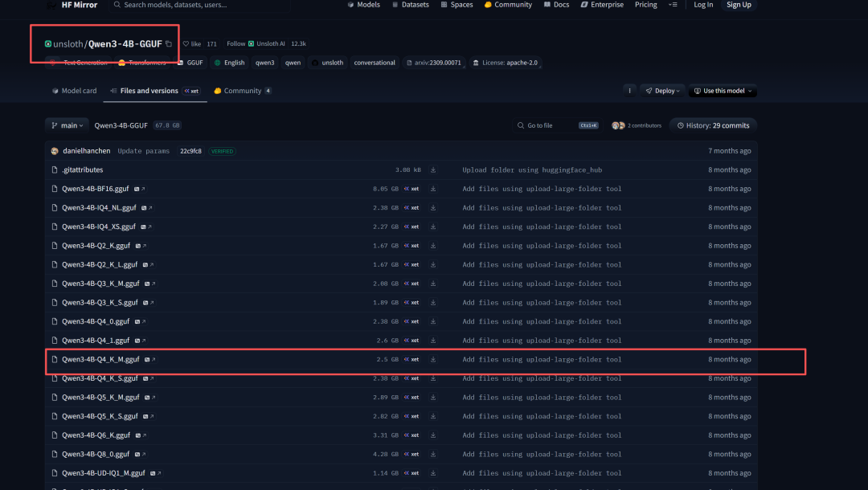Image resolution: width=868 pixels, height=490 pixels.
Task: Click the Sign Up button
Action: tap(739, 5)
